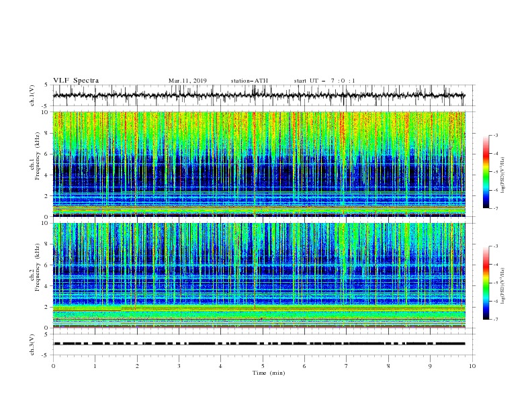Click the "Time (min)" axis title
This screenshot has width=532, height=411.
point(269,373)
